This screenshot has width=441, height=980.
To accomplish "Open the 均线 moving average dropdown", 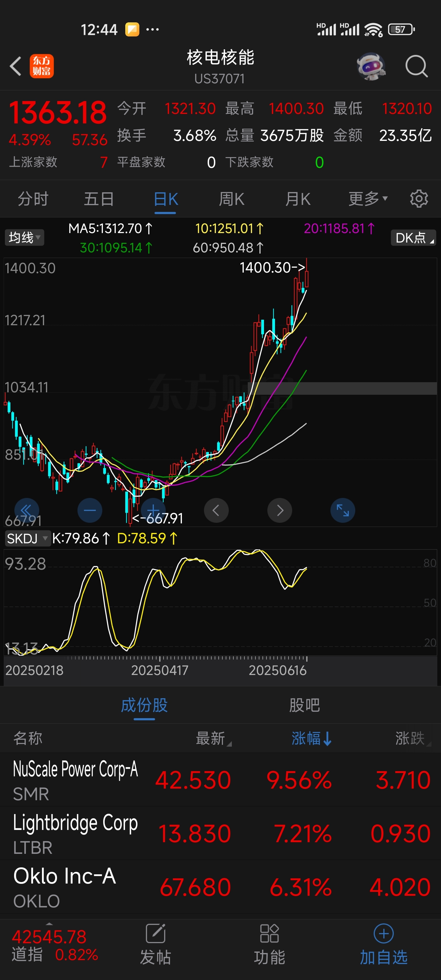I will [x=24, y=238].
